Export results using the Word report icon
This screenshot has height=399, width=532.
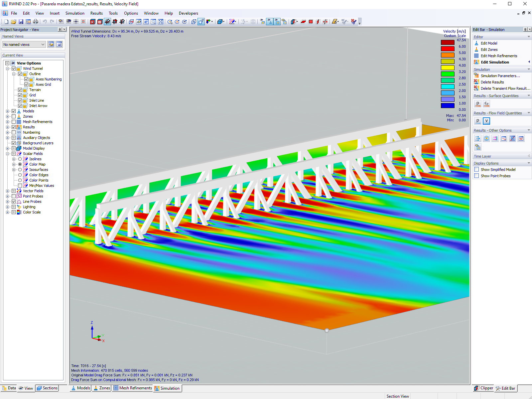coord(521,138)
